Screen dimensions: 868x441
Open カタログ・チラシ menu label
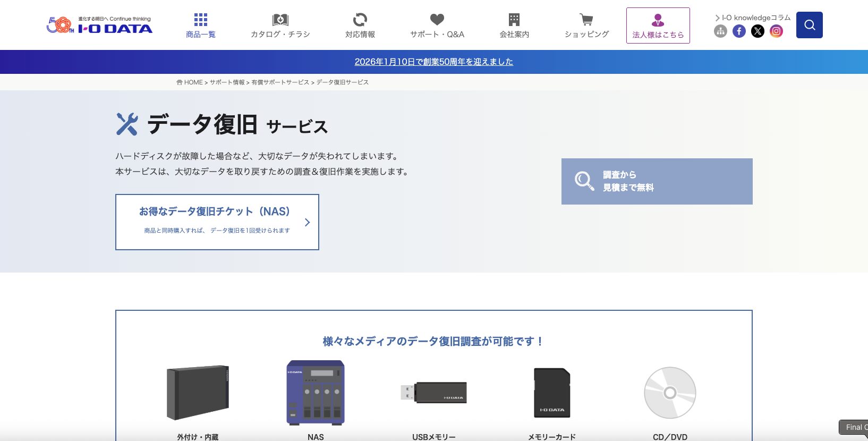tap(280, 35)
